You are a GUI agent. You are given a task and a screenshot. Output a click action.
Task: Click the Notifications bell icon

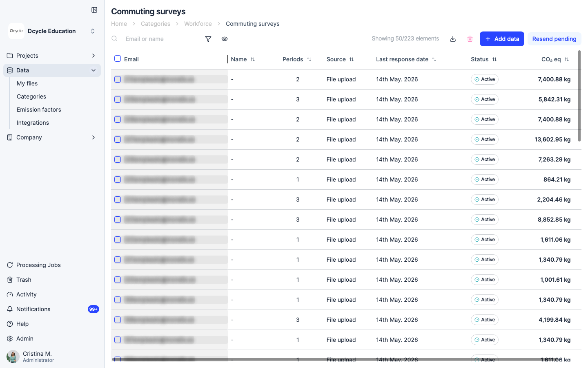10,309
